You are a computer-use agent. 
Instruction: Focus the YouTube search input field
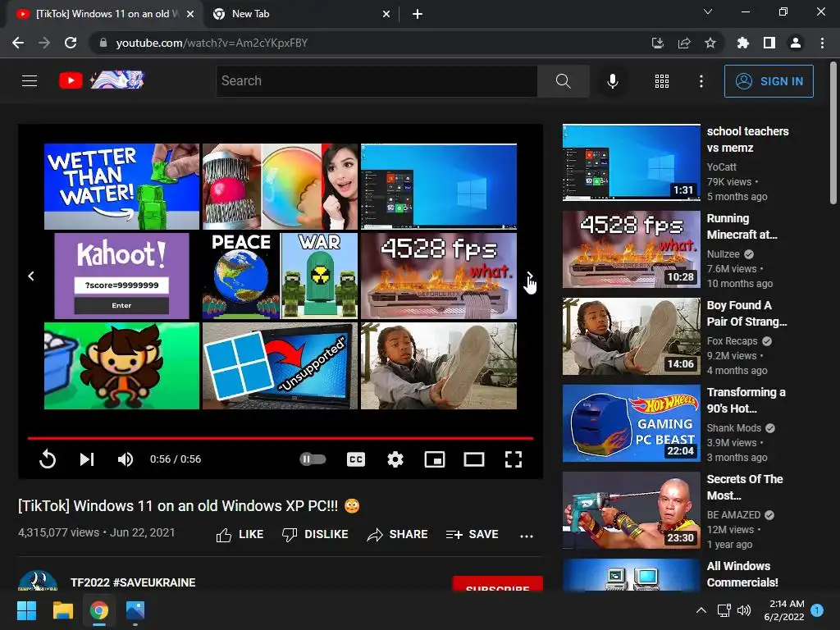tap(377, 81)
